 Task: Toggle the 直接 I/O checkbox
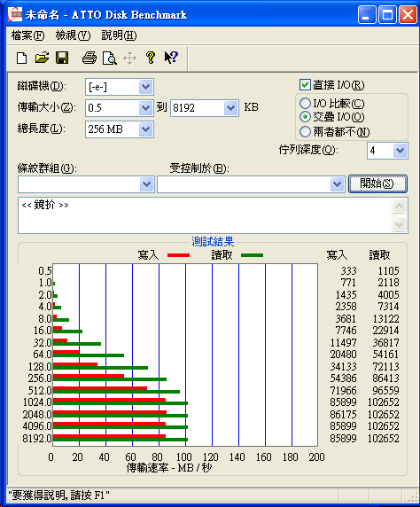point(305,85)
